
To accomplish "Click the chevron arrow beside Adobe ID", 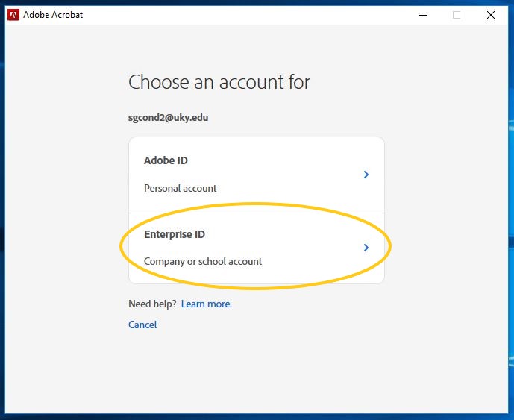I will [366, 175].
